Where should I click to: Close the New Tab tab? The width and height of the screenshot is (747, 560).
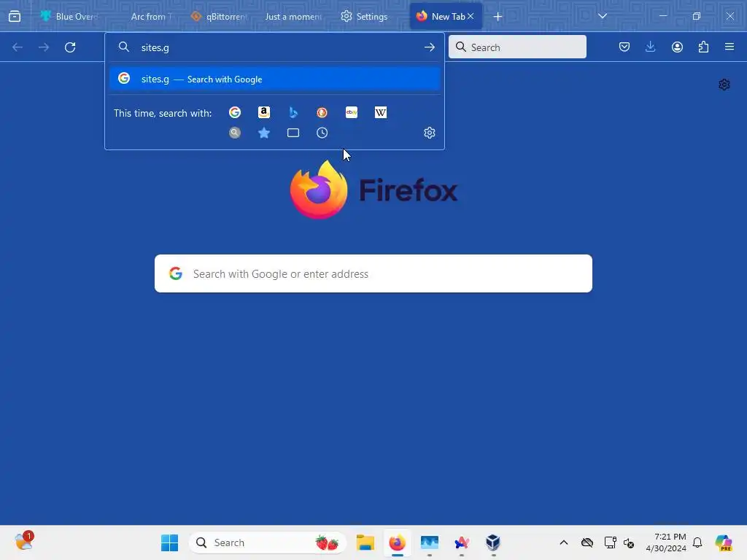pyautogui.click(x=471, y=16)
